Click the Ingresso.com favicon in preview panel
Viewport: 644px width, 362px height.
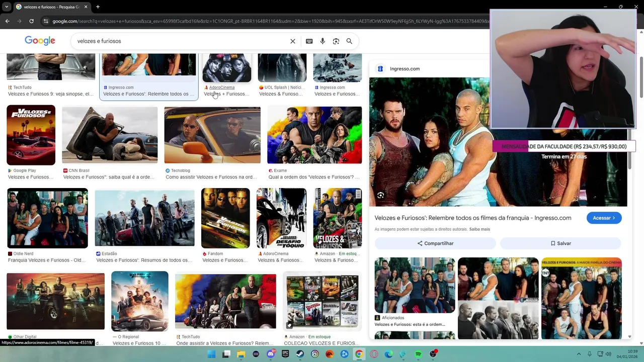[x=380, y=69]
